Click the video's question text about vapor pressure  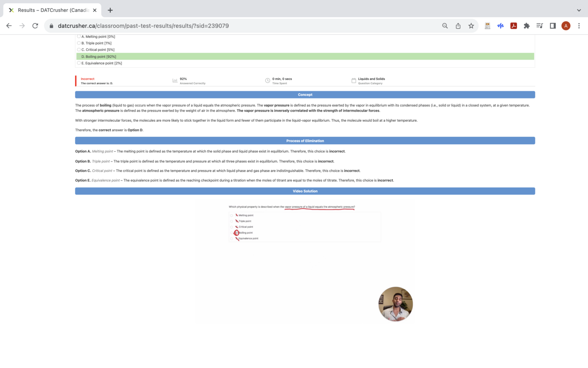click(x=292, y=207)
